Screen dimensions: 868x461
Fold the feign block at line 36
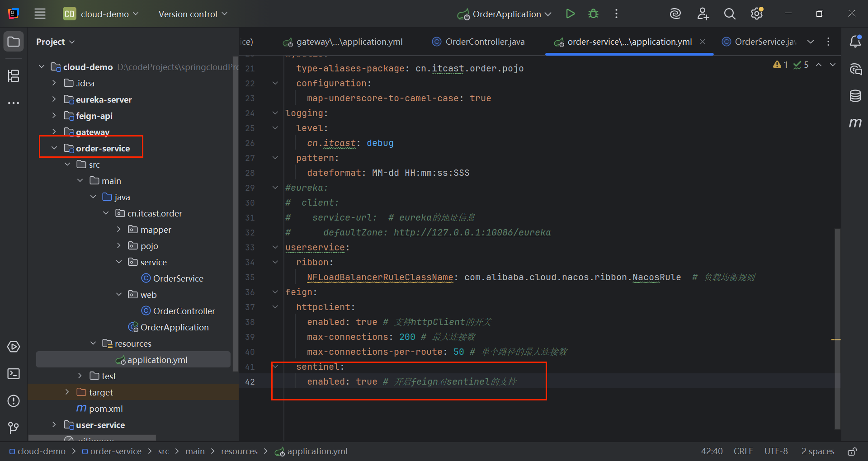275,292
